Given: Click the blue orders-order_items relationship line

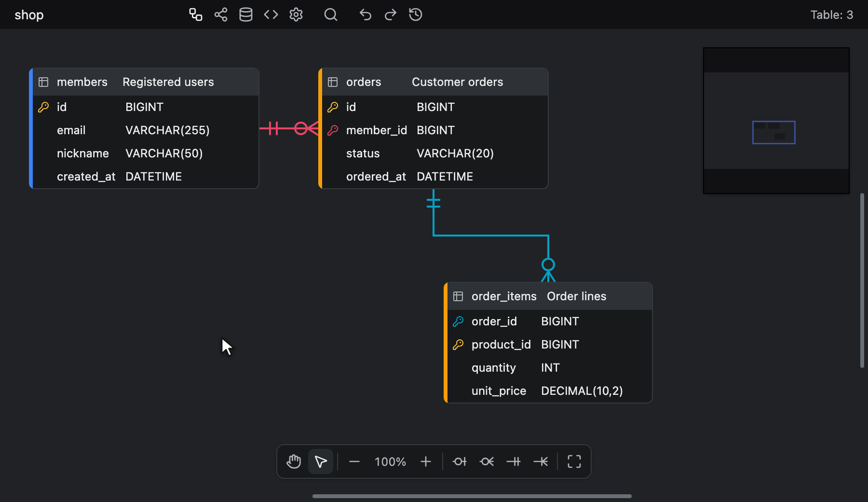Looking at the screenshot, I should (x=491, y=236).
